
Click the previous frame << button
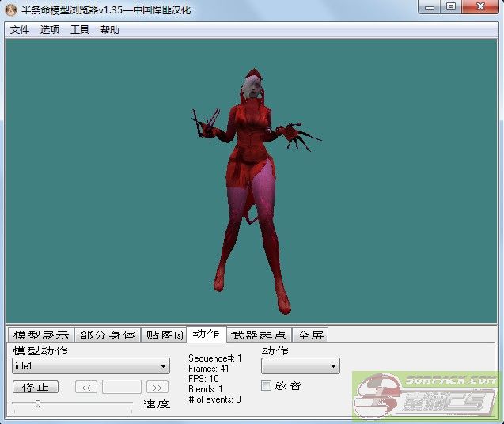point(86,387)
